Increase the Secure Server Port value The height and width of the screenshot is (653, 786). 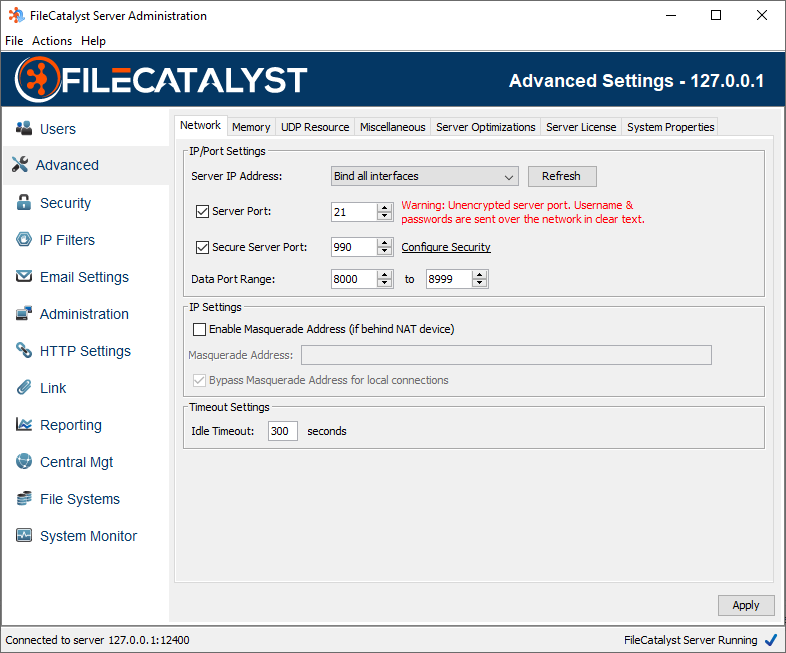[x=384, y=243]
